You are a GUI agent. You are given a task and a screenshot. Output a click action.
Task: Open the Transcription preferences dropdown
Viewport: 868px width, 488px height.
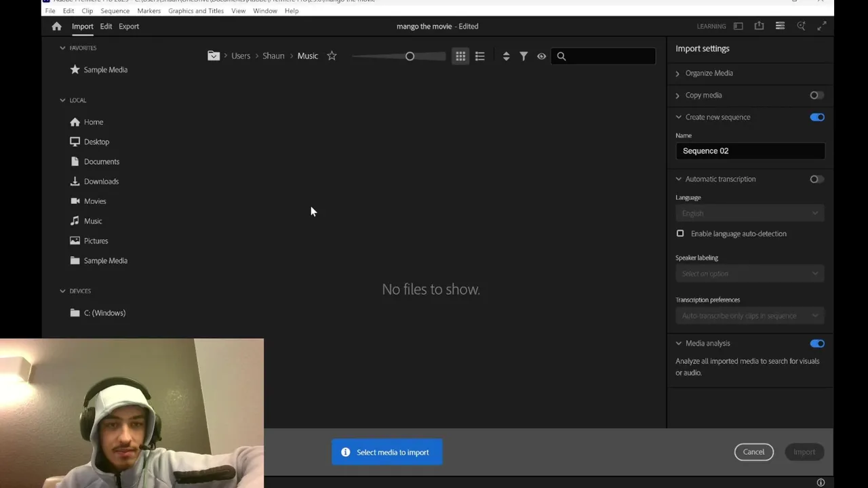[750, 316]
